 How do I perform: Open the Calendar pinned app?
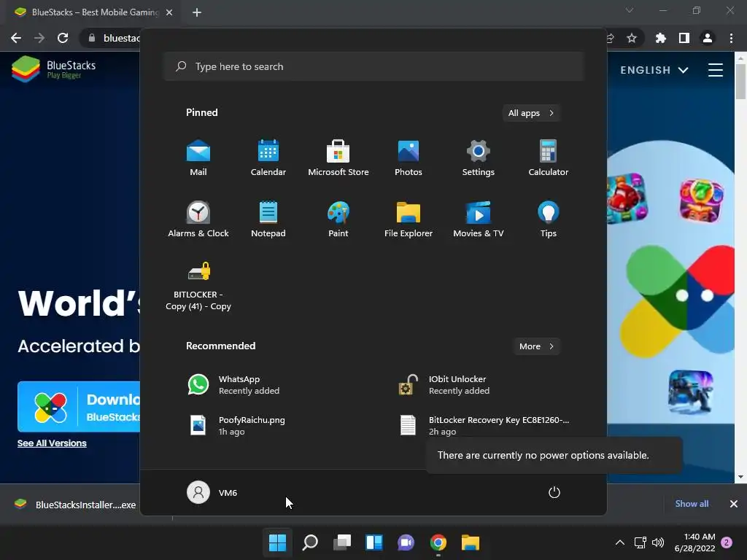268,157
